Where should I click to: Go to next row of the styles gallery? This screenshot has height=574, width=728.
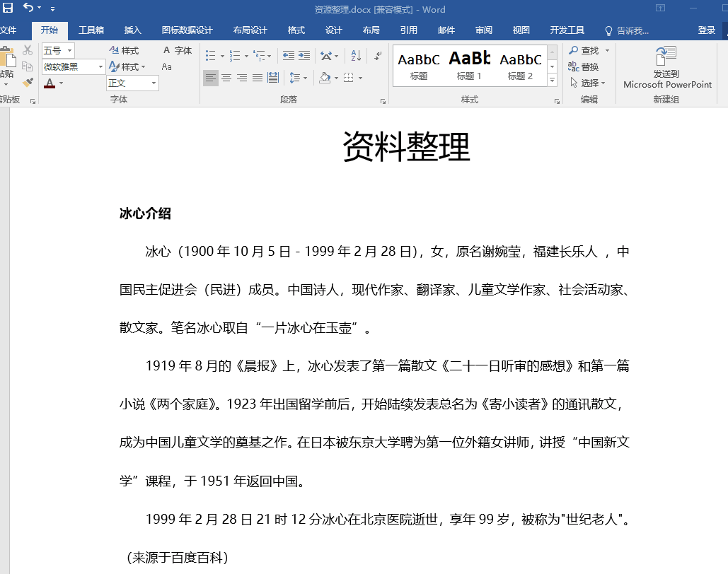tap(552, 66)
